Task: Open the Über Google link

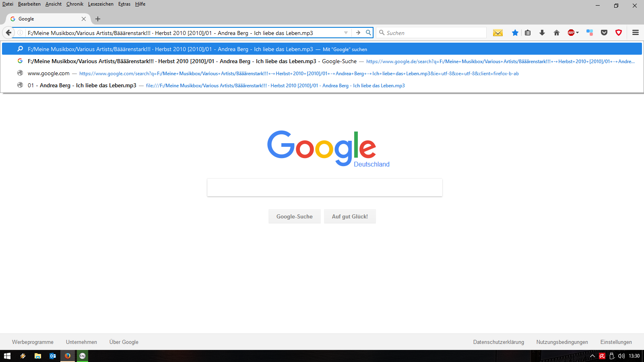Action: point(124,342)
